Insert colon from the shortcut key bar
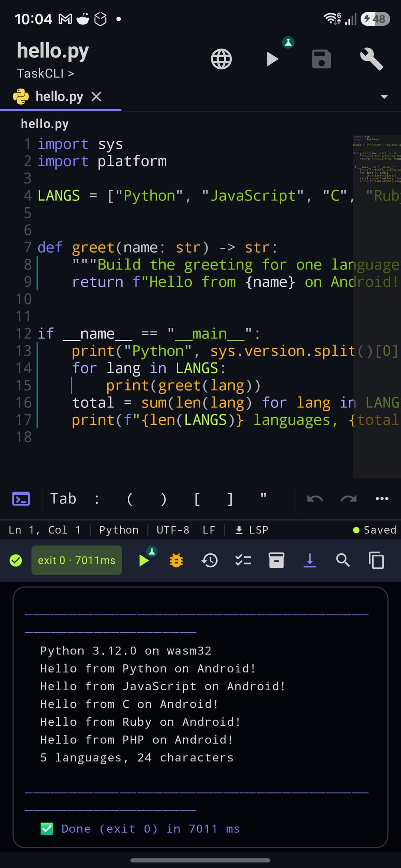 pyautogui.click(x=97, y=499)
